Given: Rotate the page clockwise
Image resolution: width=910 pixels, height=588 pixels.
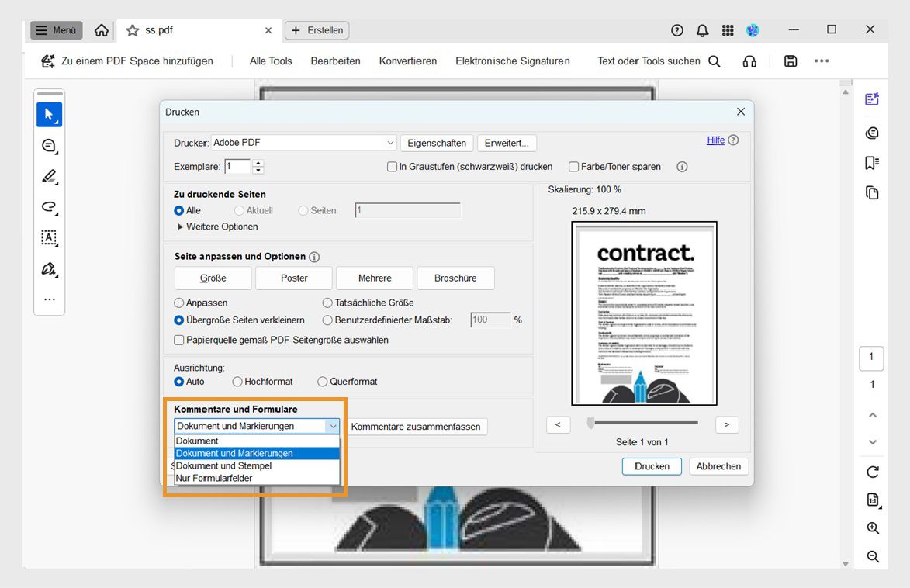Looking at the screenshot, I should pyautogui.click(x=872, y=471).
